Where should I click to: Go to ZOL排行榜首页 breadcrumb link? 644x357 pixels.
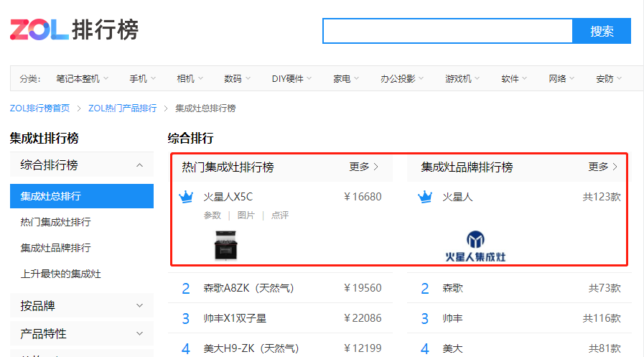pyautogui.click(x=39, y=108)
